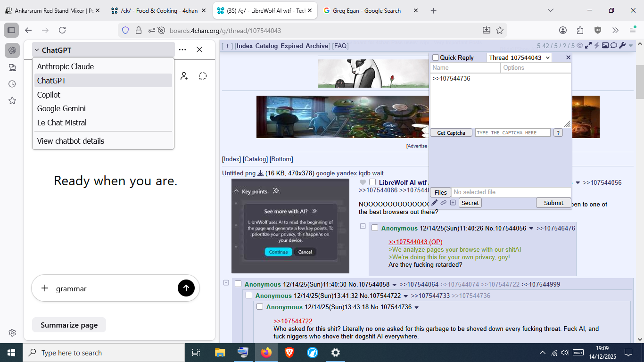Open the LibreWolf key points image thumbnail

point(290,226)
